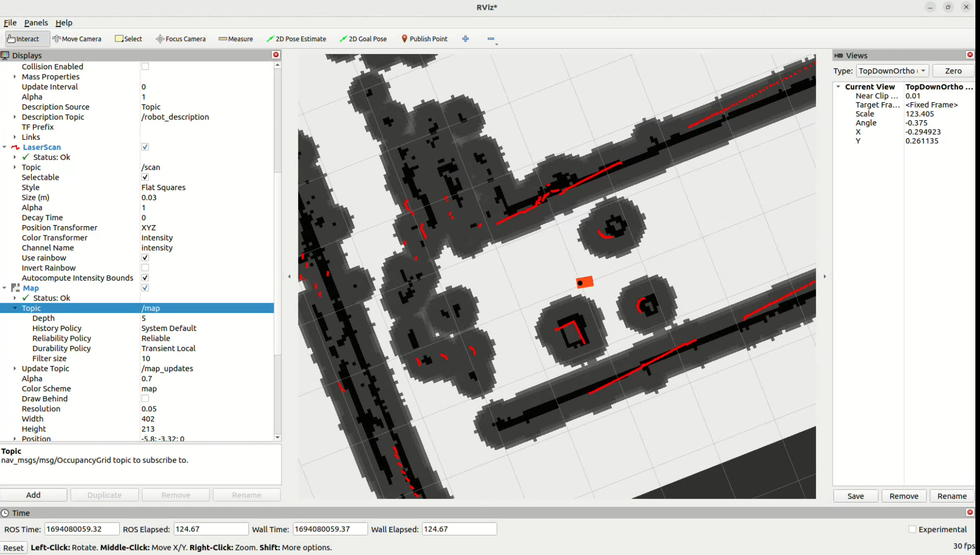
Task: Activate the Publish Point tool
Action: 424,39
